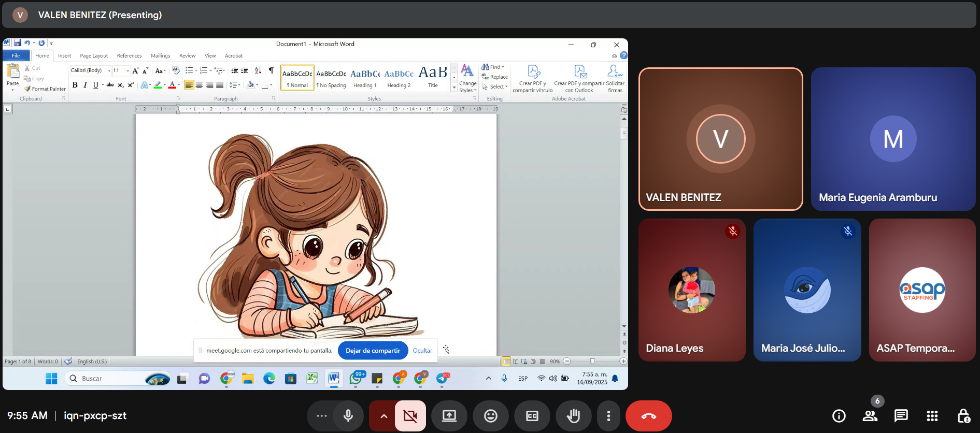The height and width of the screenshot is (433, 980).
Task: Switch to the Insert ribbon tab
Action: tap(64, 56)
